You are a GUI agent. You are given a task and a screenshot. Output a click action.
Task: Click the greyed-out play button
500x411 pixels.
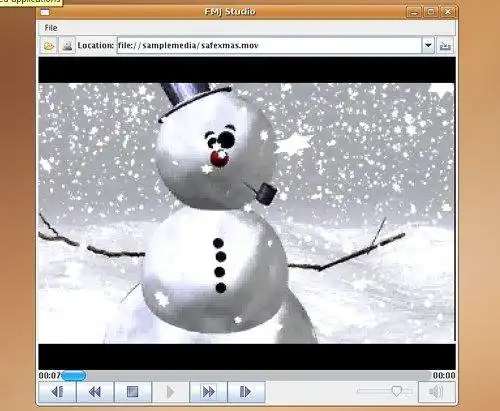tap(170, 392)
